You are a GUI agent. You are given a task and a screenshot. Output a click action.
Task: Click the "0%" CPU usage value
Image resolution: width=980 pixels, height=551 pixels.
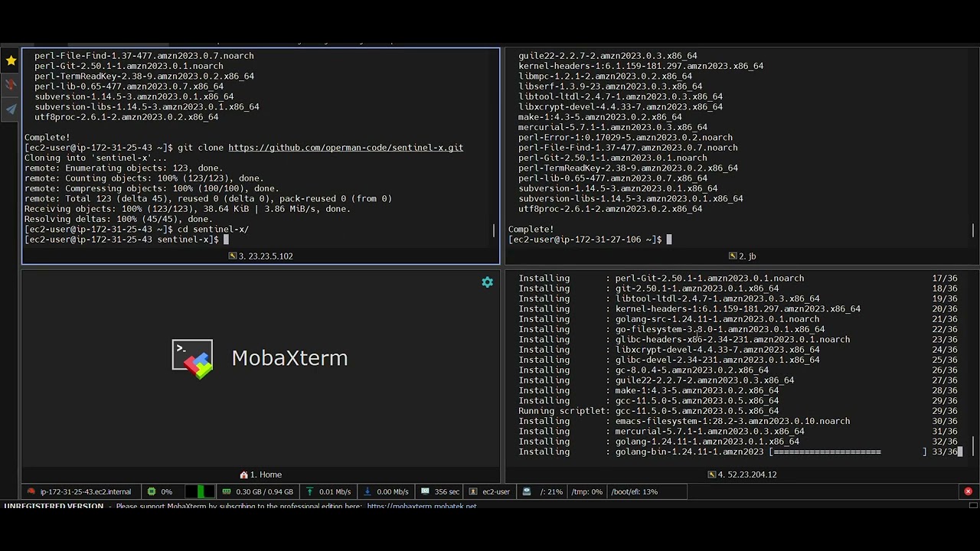(x=166, y=491)
